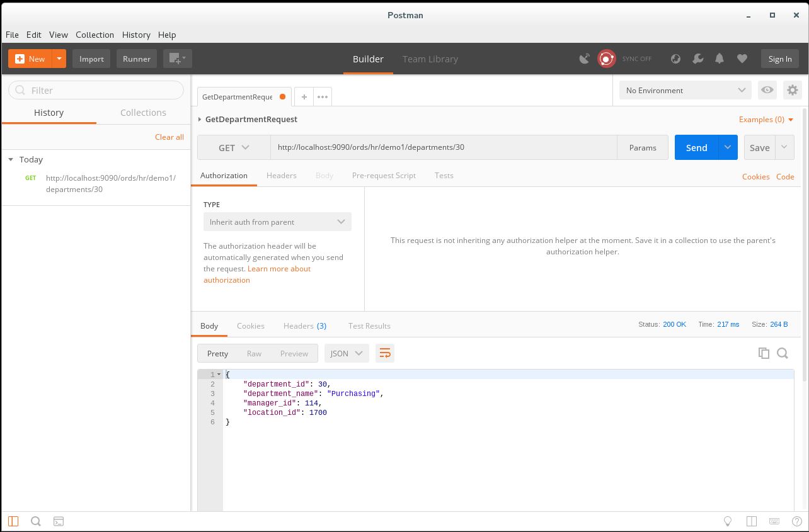The image size is (809, 532).
Task: Switch to the Collections tab
Action: 143,113
